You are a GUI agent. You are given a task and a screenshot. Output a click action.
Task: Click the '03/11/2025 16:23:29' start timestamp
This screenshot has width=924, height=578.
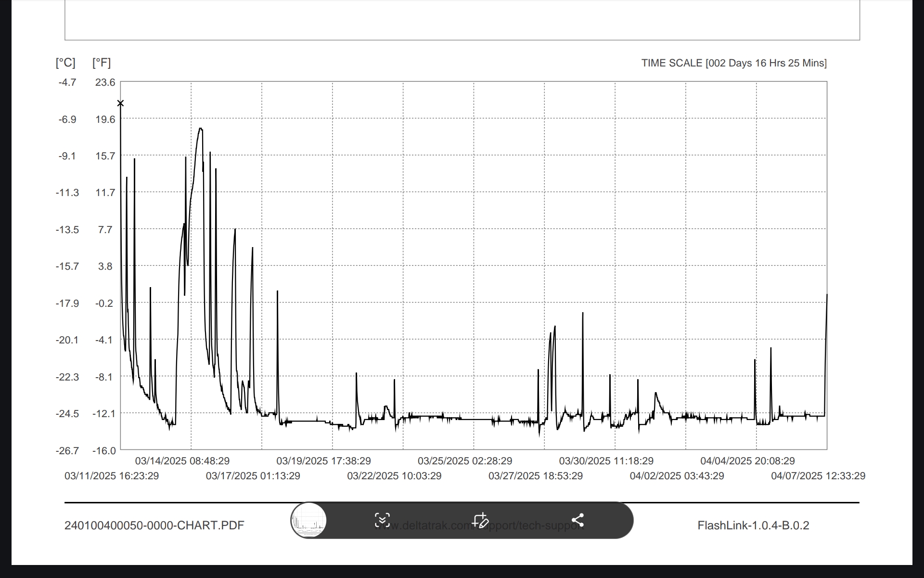(112, 476)
